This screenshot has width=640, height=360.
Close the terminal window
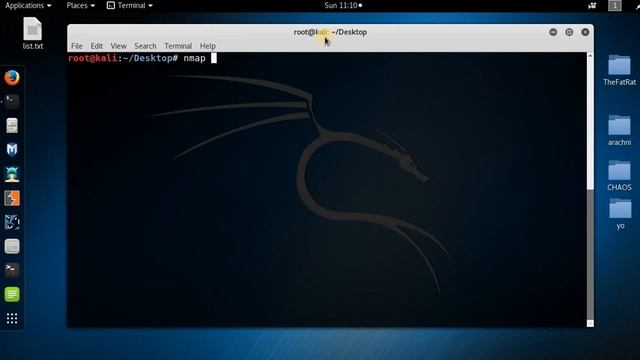[x=585, y=32]
